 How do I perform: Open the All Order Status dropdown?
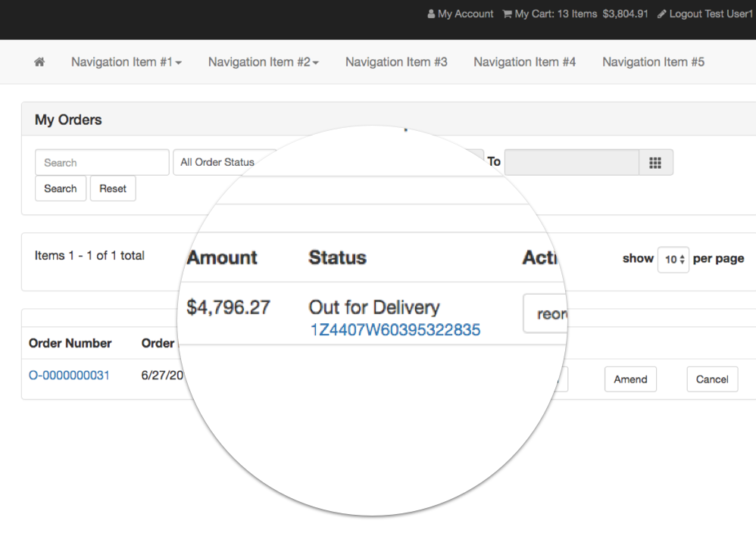(225, 163)
